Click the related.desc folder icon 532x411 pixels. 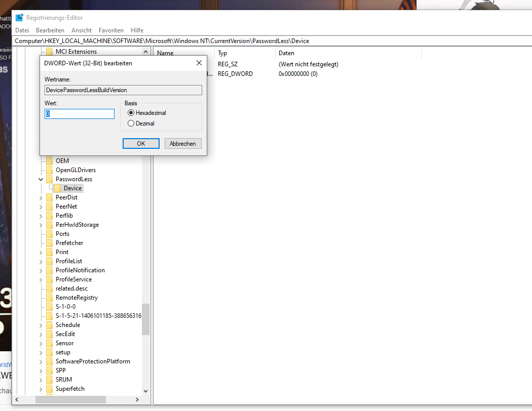[50, 289]
